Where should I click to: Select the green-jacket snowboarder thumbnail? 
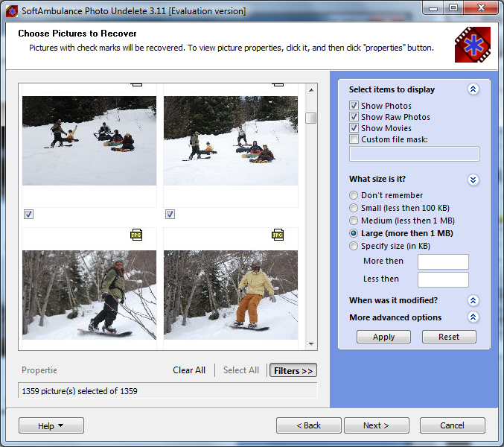click(x=89, y=295)
